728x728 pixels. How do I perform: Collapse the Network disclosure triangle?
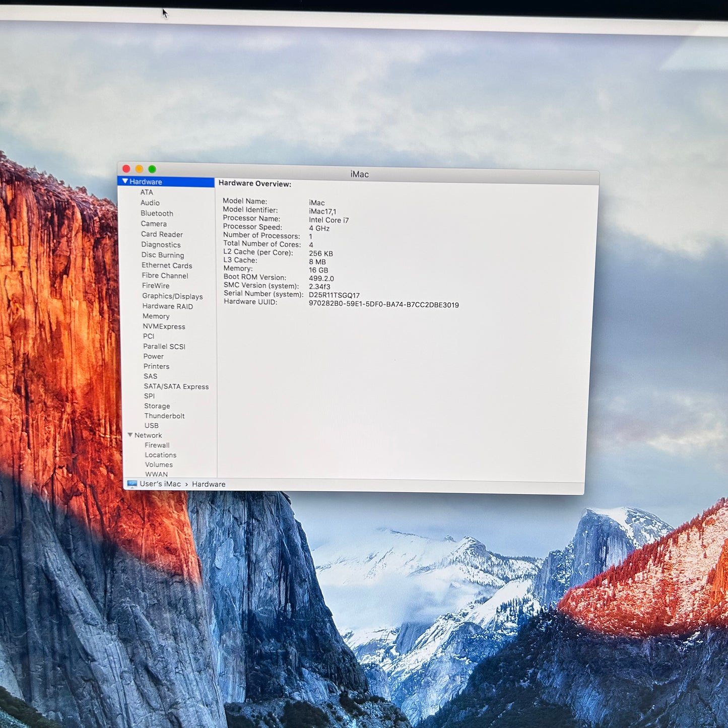tap(130, 435)
